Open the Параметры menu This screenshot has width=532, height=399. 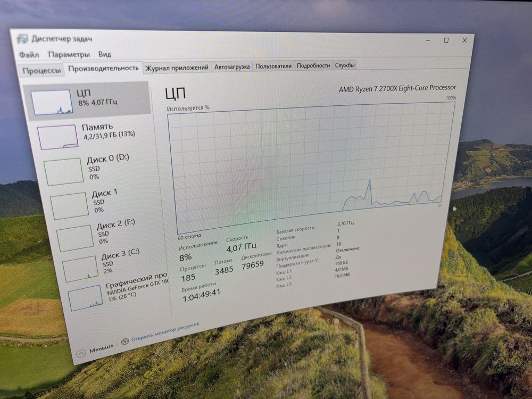(69, 54)
